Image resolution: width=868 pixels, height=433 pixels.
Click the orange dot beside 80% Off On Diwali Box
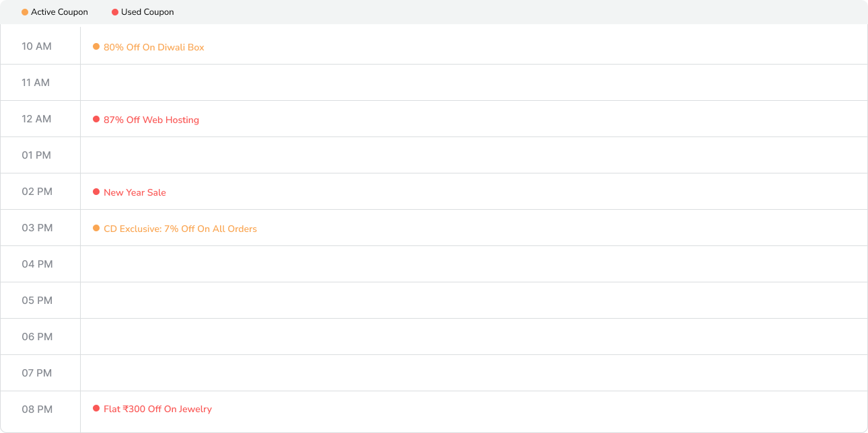click(96, 47)
